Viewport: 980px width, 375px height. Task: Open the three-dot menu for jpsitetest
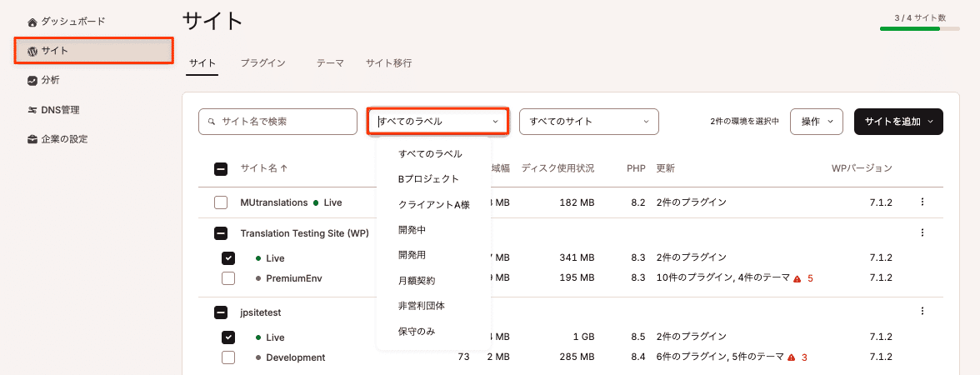[922, 312]
